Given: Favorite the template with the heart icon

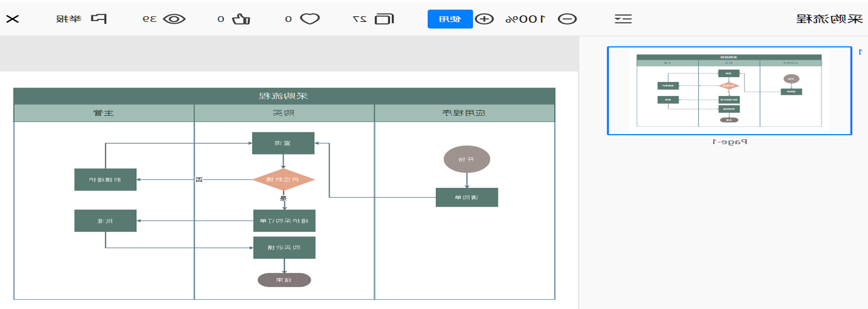Looking at the screenshot, I should tap(310, 19).
